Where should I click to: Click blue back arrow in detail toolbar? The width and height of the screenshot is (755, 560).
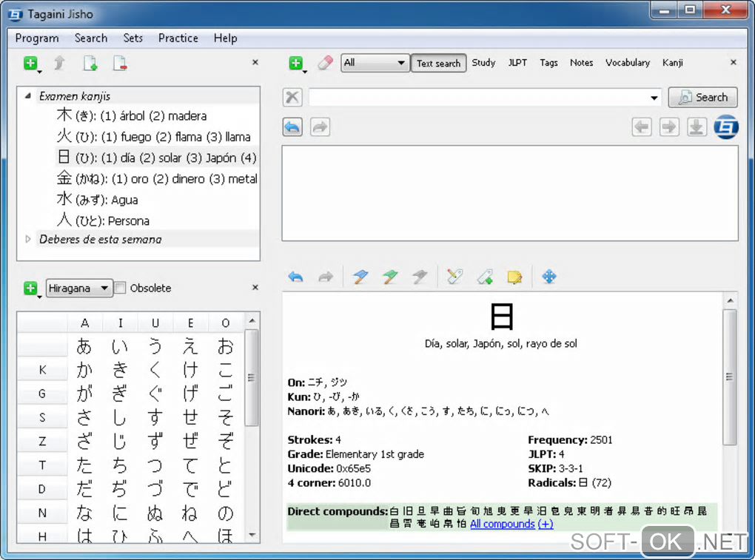tap(295, 277)
